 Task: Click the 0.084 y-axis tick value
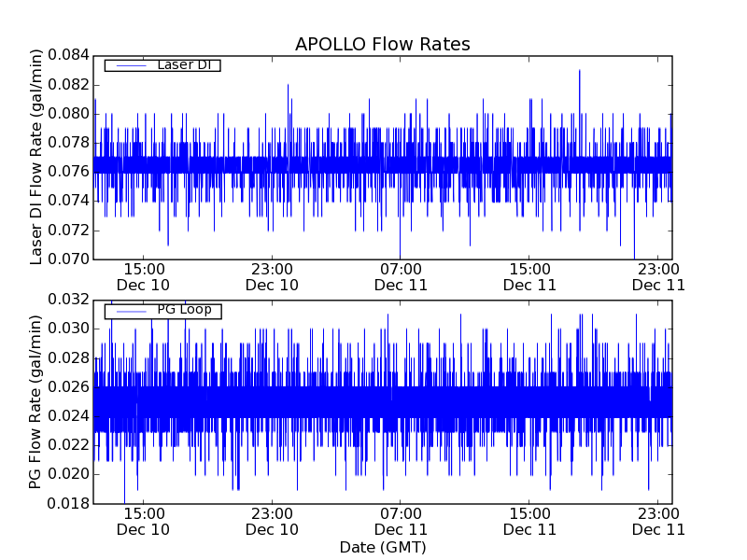coord(68,55)
